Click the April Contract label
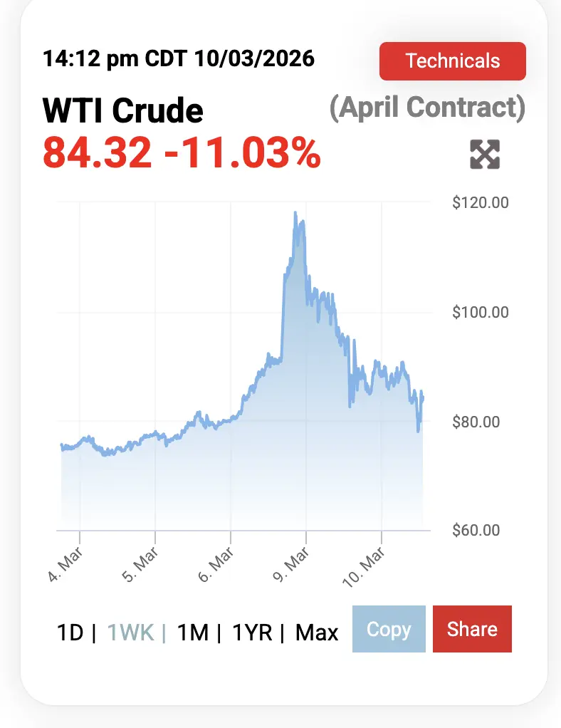Screen dimensions: 561x728 point(427,108)
